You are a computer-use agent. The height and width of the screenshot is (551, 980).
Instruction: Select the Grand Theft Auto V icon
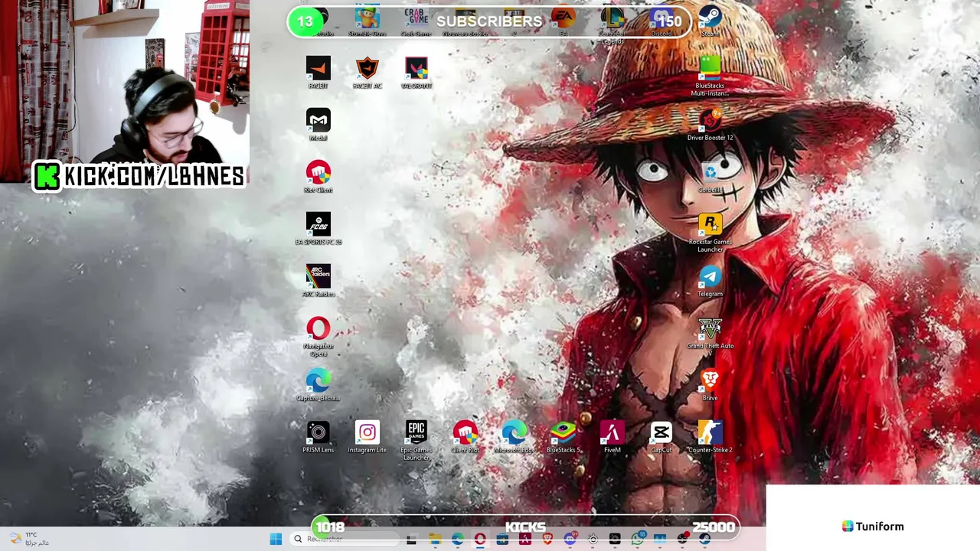coord(710,337)
